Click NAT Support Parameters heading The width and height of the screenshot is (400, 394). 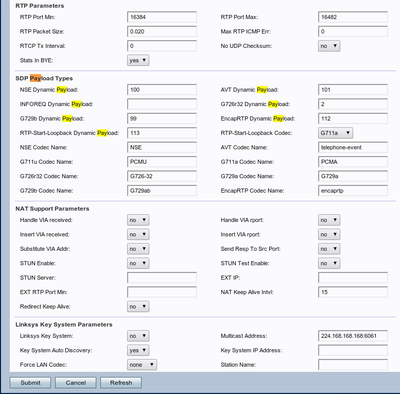[x=52, y=209]
